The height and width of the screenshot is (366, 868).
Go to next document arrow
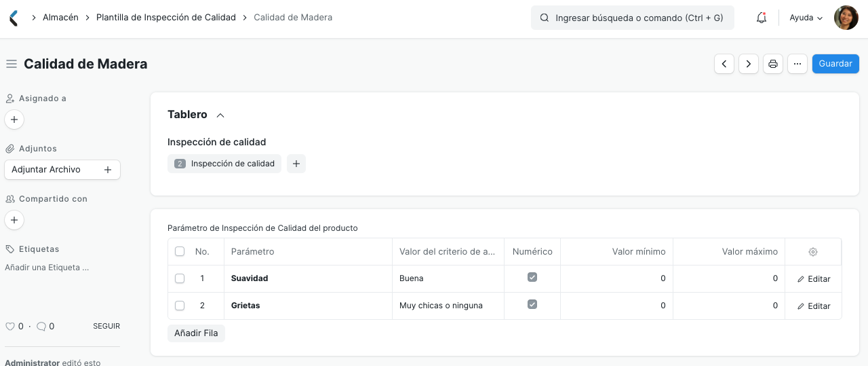(x=749, y=64)
